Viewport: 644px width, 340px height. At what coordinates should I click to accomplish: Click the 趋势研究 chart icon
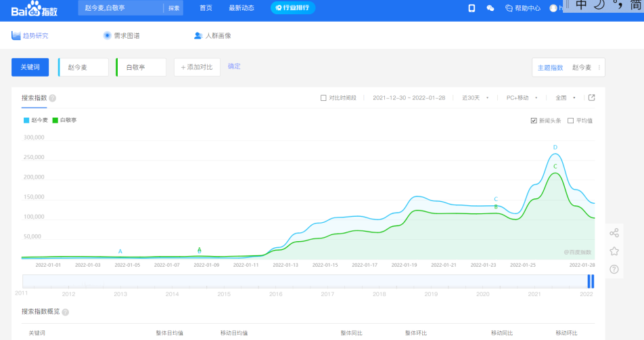pyautogui.click(x=16, y=36)
